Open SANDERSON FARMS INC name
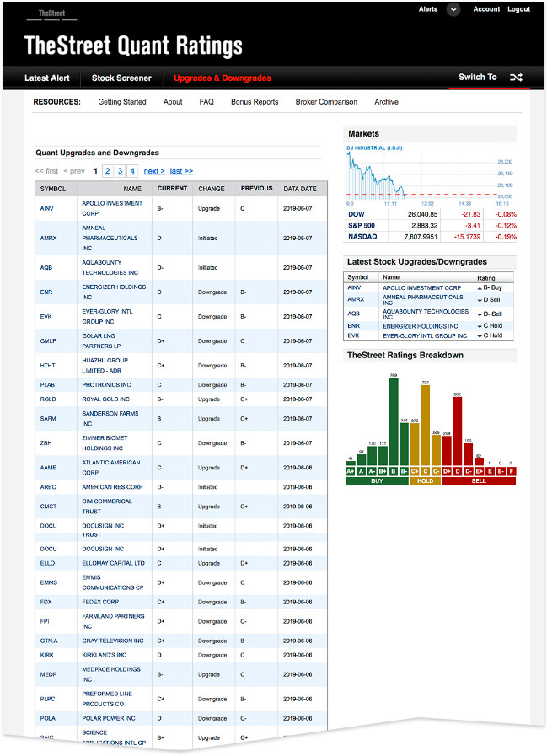The height and width of the screenshot is (756, 547). [x=110, y=419]
